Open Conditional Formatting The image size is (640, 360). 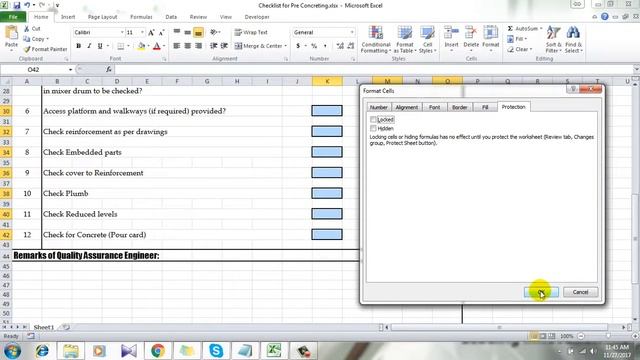tap(376, 39)
